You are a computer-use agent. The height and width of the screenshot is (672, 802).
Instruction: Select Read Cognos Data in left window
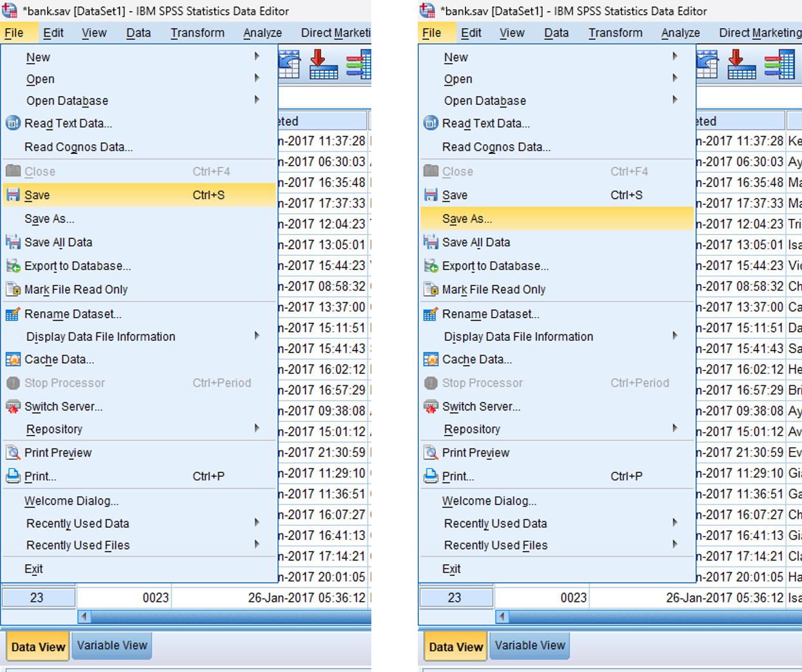pyautogui.click(x=139, y=147)
